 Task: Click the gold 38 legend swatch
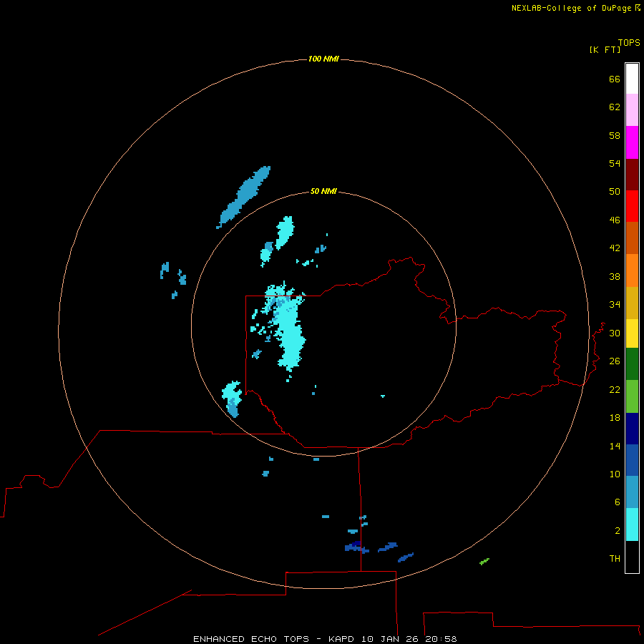click(x=632, y=303)
